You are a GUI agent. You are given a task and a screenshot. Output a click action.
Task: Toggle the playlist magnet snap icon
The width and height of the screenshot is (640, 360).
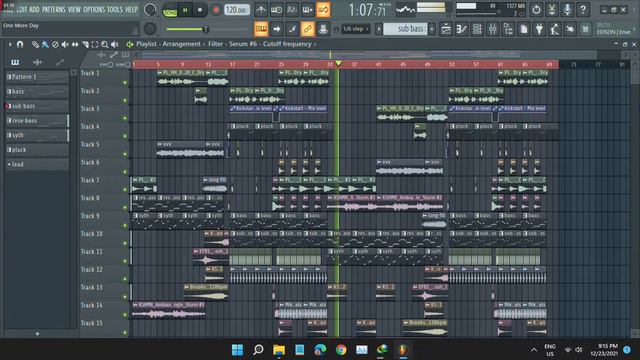[20, 44]
